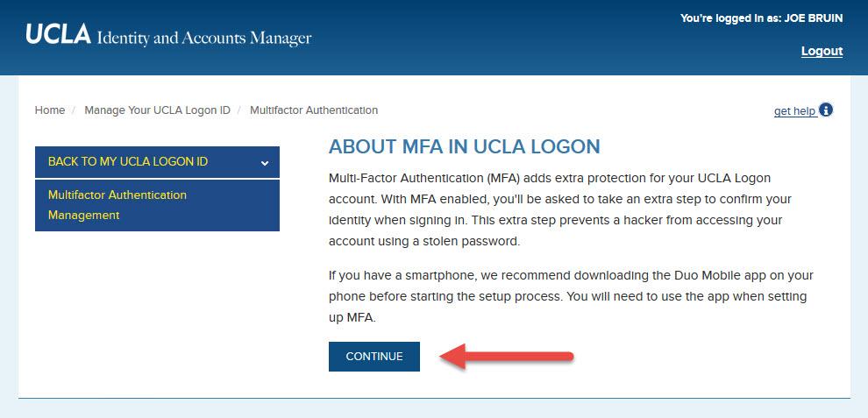Viewport: 868px width, 418px height.
Task: Click the slash before Multifactor Authentication breadcrumb
Action: (239, 110)
